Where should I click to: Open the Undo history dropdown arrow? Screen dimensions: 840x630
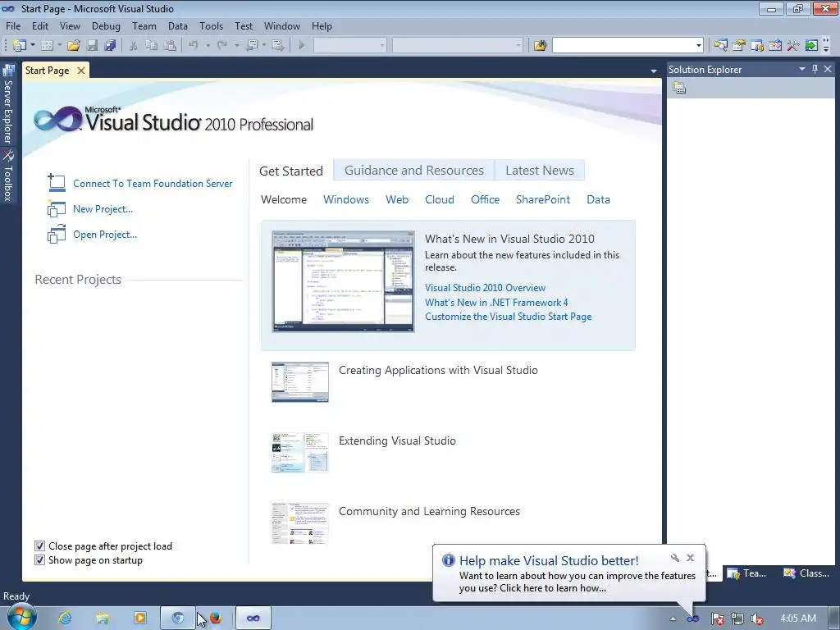pyautogui.click(x=208, y=46)
